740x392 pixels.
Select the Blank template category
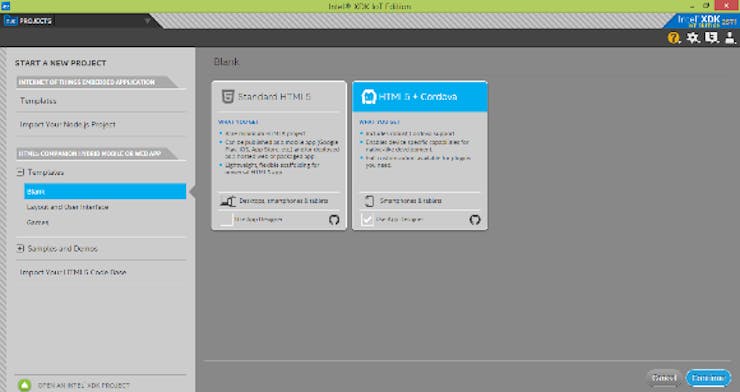pos(105,192)
